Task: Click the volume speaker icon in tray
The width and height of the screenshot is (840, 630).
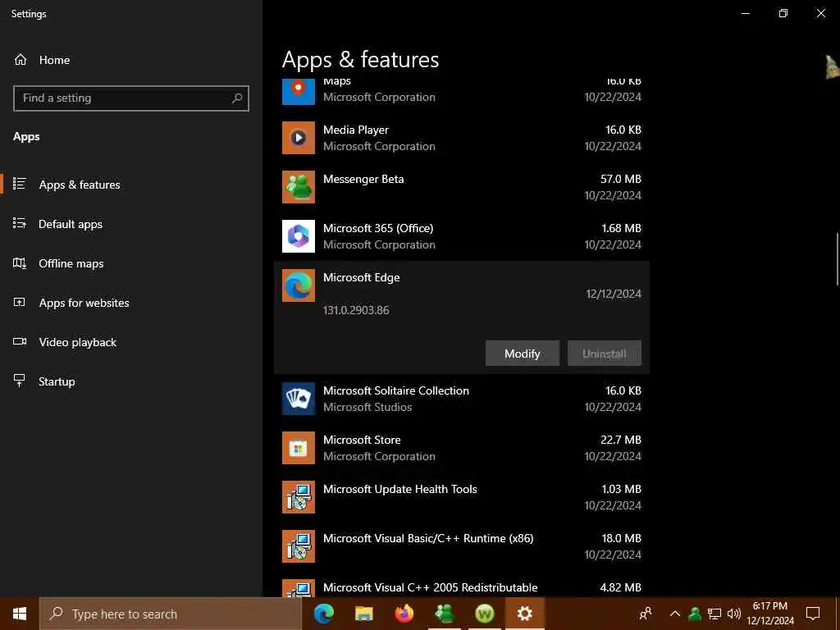Action: tap(734, 614)
